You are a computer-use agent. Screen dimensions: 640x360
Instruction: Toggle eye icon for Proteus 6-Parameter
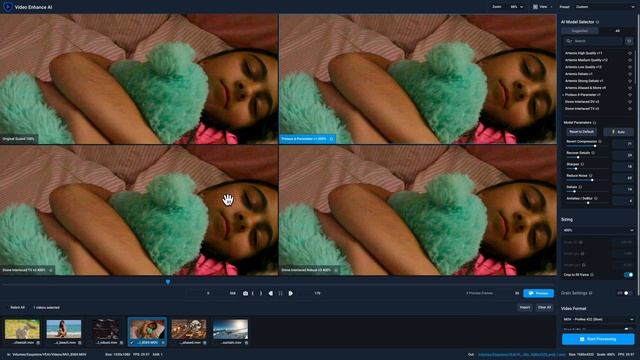(630, 95)
